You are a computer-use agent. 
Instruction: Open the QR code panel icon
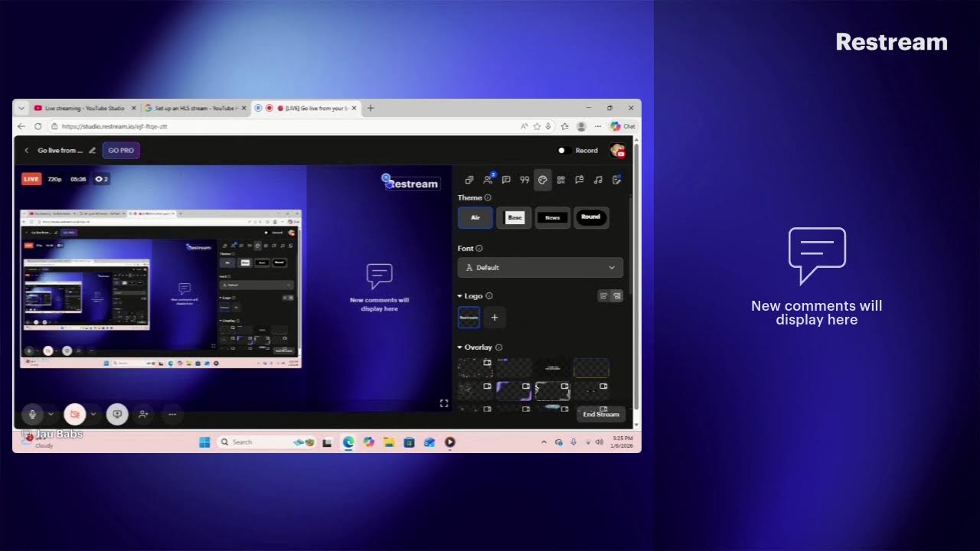[561, 180]
